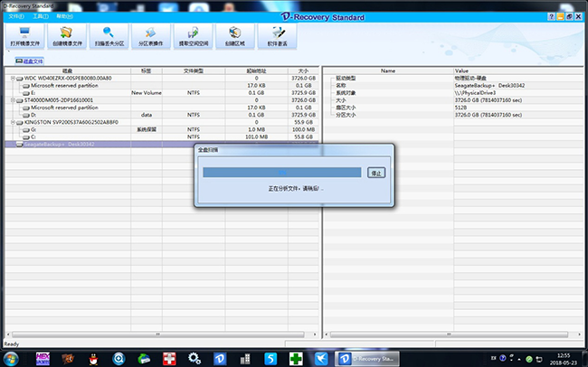Viewport: 588px width, 367px height.
Task: Open the Windows Start orb
Action: [11, 359]
